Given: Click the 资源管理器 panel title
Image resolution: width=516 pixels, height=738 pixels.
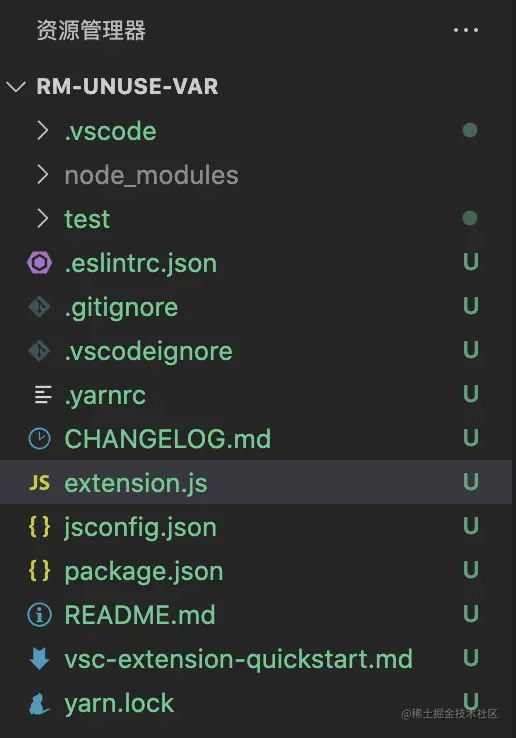Looking at the screenshot, I should (x=91, y=30).
